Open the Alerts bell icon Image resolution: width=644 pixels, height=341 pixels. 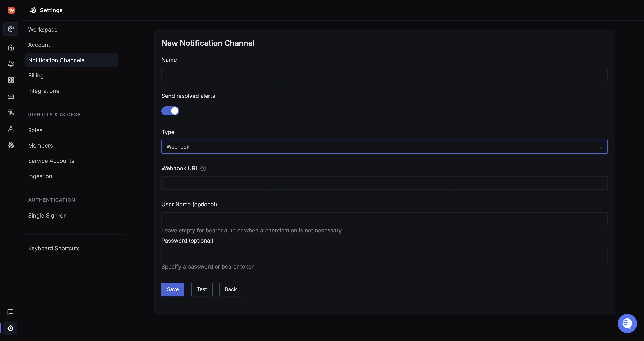tap(11, 64)
